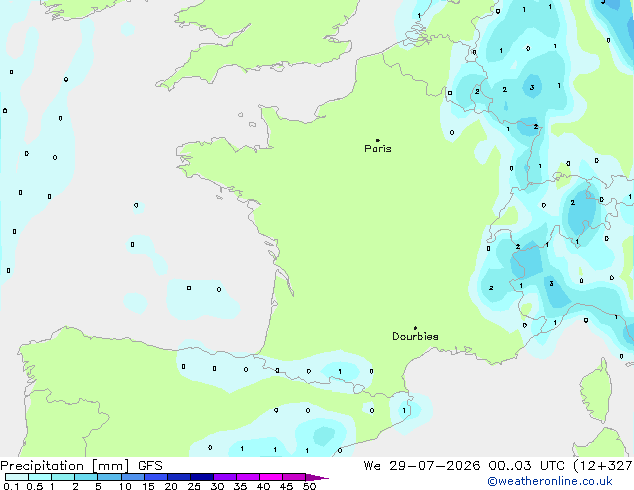Select the 5–10 mm legend swatch
Viewport: 634px width, 490px height.
click(109, 477)
